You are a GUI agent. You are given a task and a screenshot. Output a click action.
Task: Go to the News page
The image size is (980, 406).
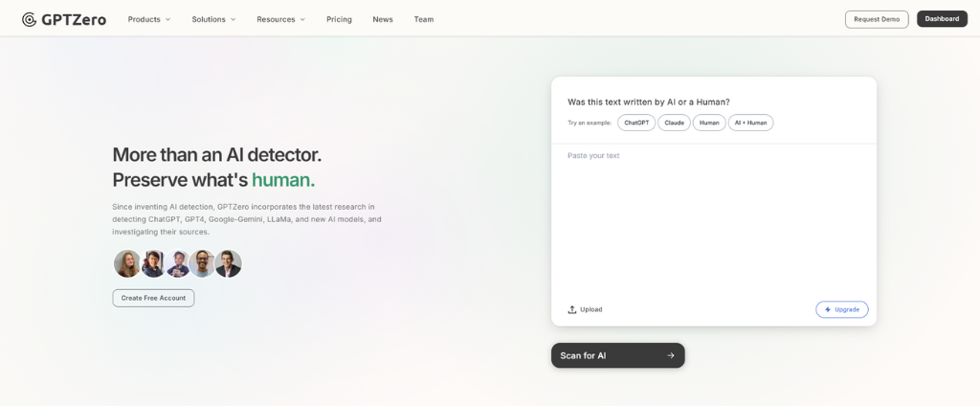point(383,19)
